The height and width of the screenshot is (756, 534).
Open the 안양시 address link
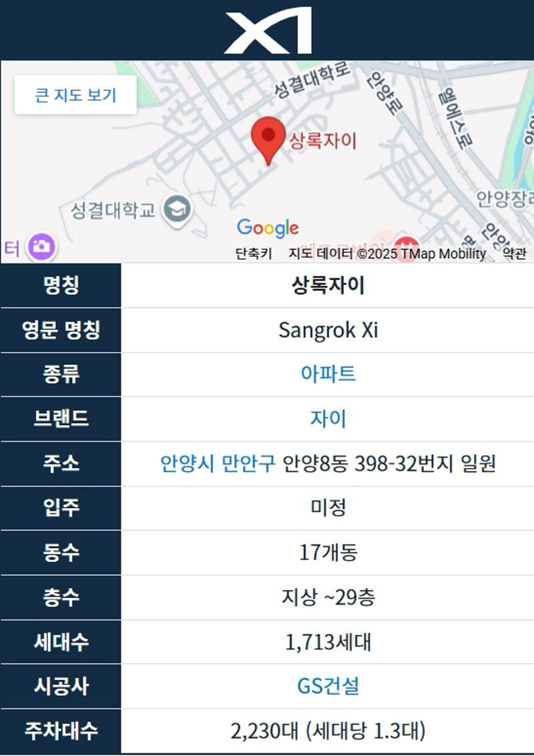tap(187, 463)
